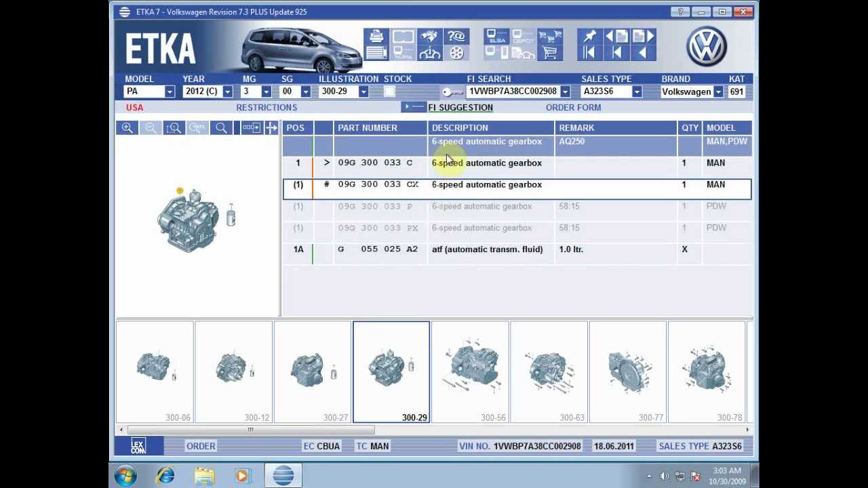
Task: Open illustration thumbnail 300-63
Action: click(x=549, y=372)
